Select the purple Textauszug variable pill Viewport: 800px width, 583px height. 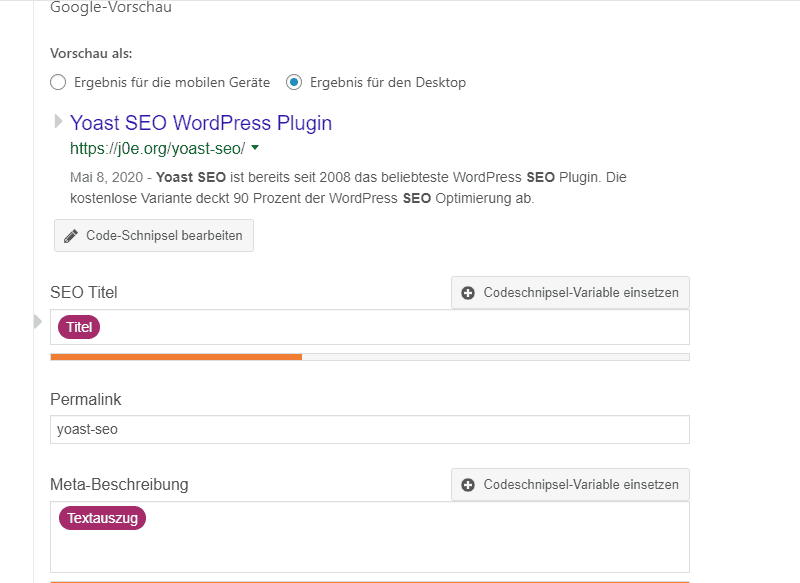coord(101,518)
